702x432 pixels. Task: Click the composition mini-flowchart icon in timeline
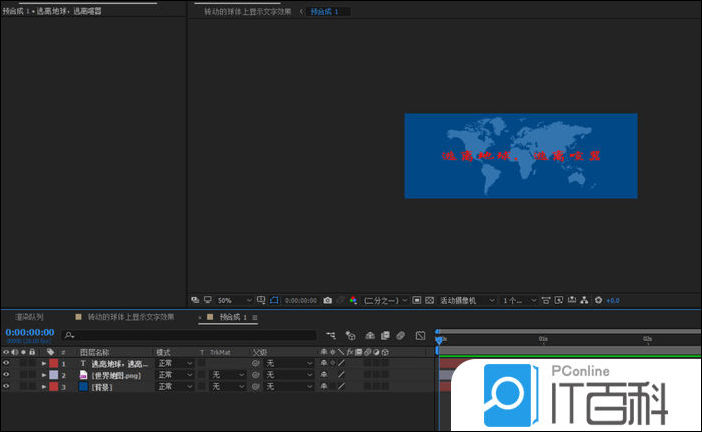pos(331,335)
